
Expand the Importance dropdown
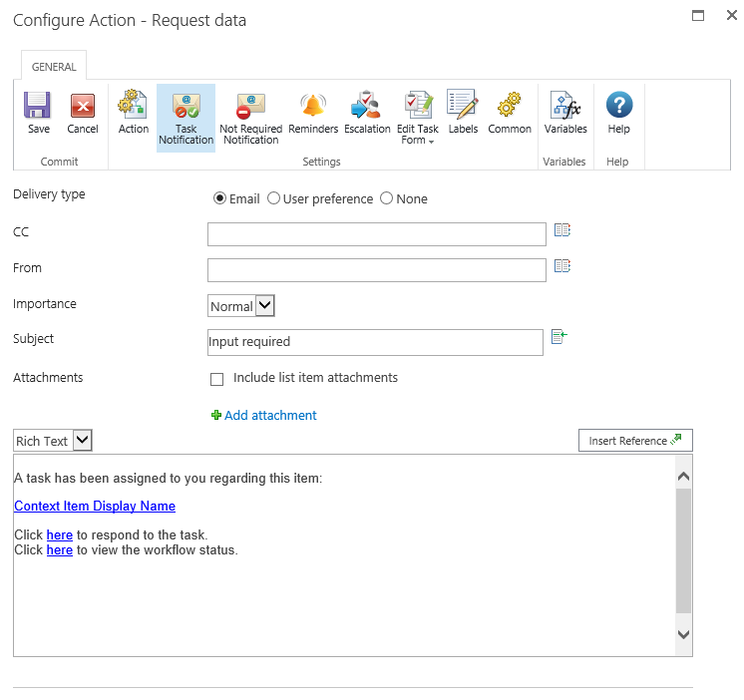[x=264, y=306]
